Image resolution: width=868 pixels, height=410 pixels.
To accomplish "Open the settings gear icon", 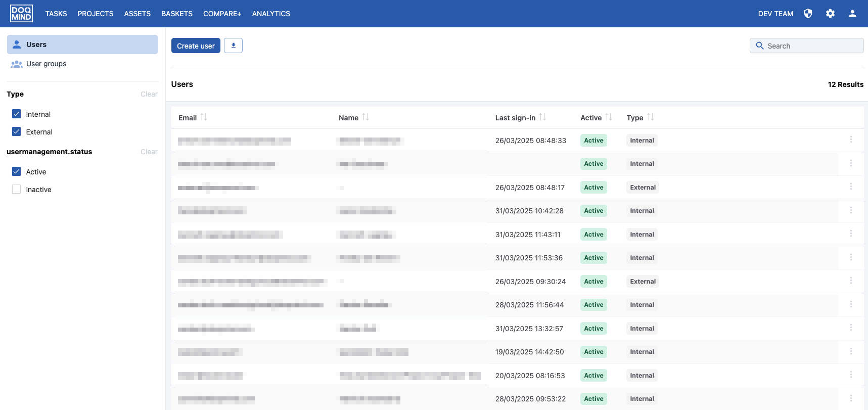I will 830,14.
